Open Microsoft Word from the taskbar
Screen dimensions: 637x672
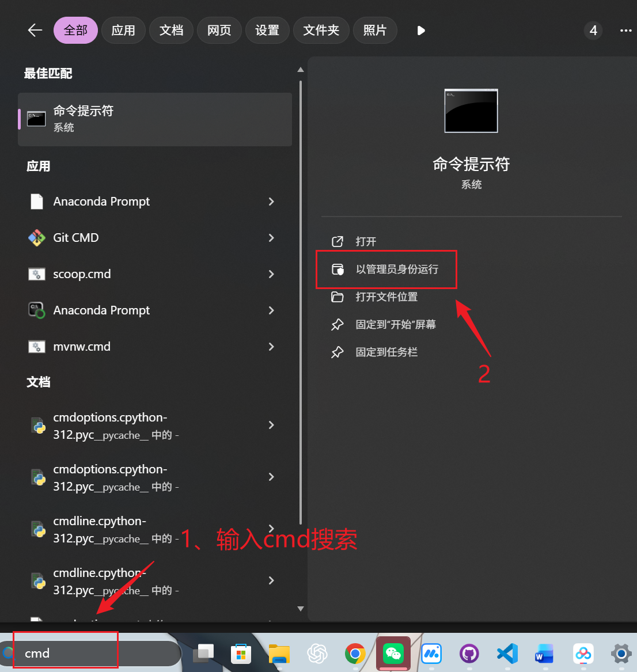pyautogui.click(x=544, y=654)
